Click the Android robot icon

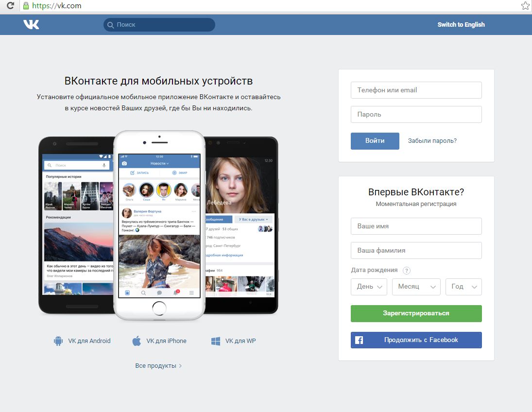tap(58, 341)
